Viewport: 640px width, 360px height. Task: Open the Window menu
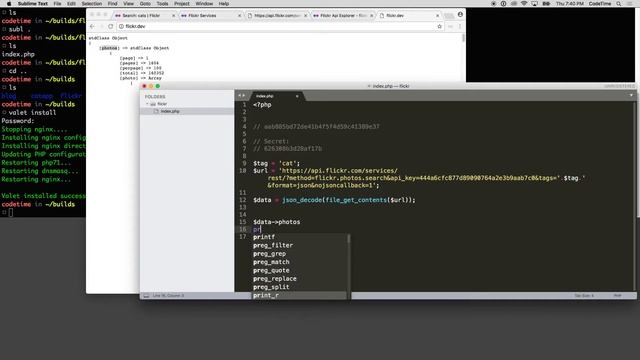click(x=204, y=4)
